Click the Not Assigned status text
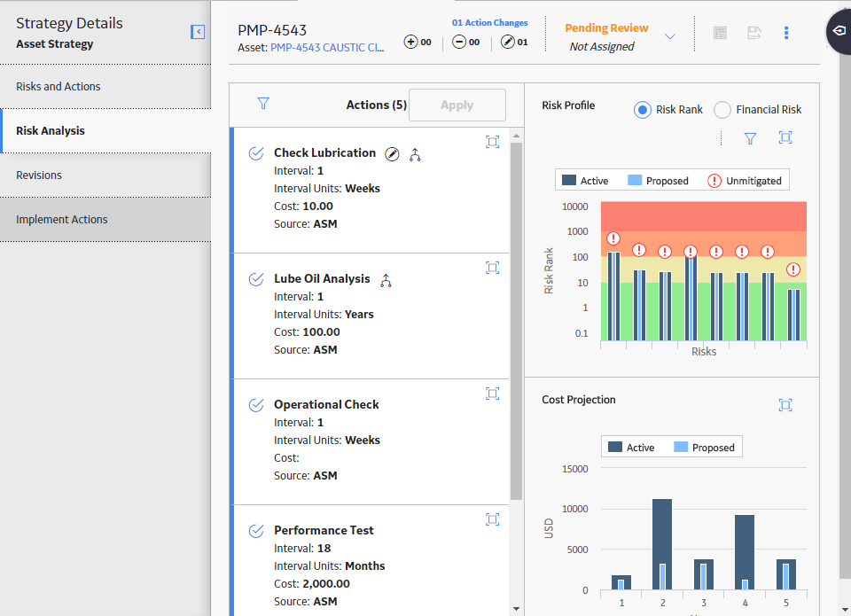The image size is (851, 616). click(601, 47)
